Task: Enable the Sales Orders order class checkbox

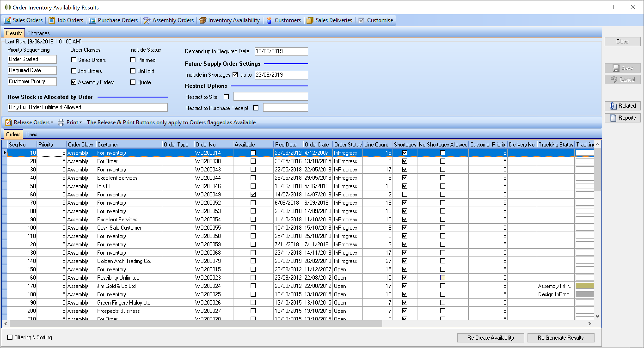Action: 74,60
